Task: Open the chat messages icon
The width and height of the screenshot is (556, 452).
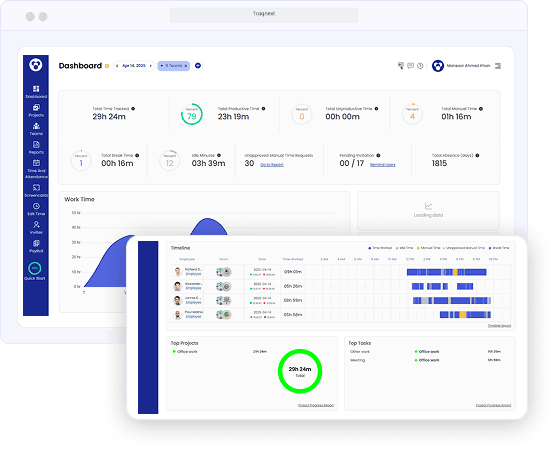Action: (411, 66)
